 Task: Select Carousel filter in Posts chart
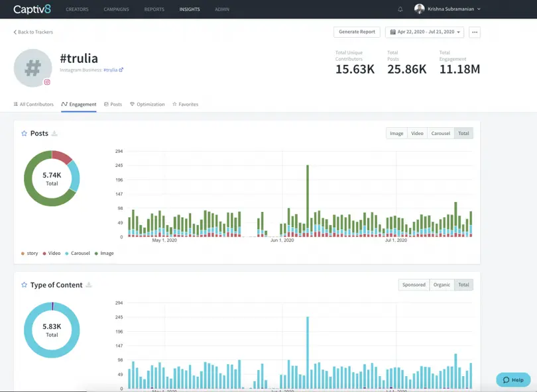(440, 133)
